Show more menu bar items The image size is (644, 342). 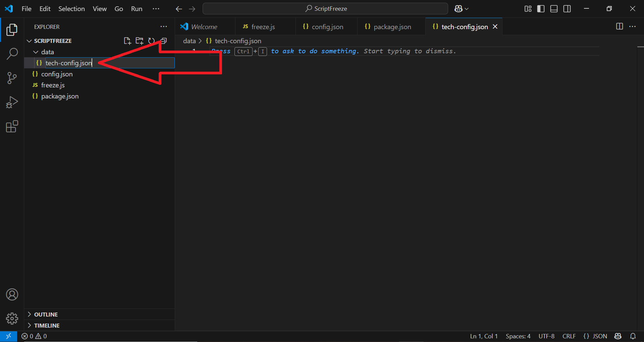[156, 9]
